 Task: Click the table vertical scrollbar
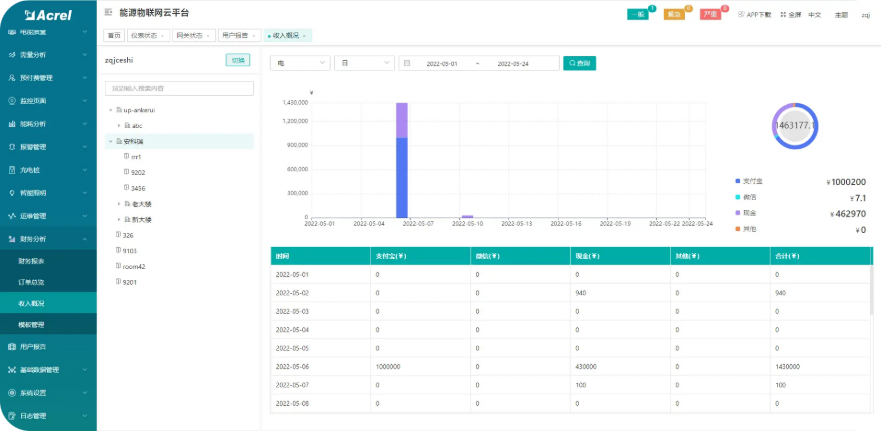[872, 288]
